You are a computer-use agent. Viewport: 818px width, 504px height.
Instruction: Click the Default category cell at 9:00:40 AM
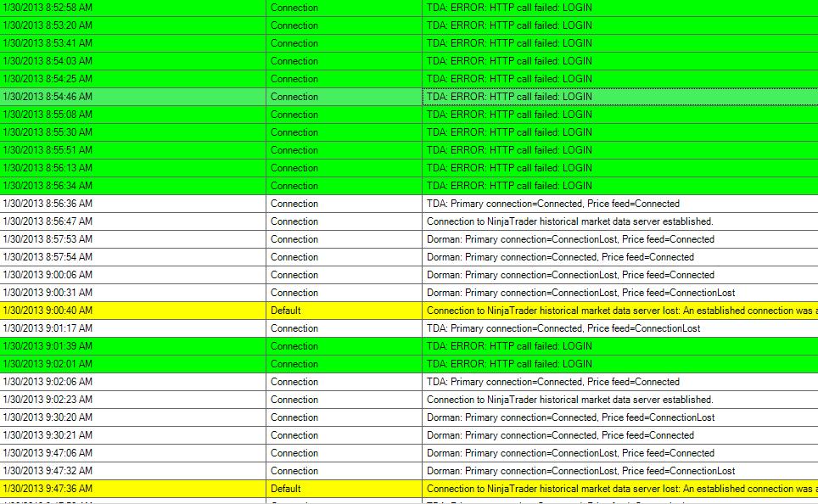[x=344, y=311]
